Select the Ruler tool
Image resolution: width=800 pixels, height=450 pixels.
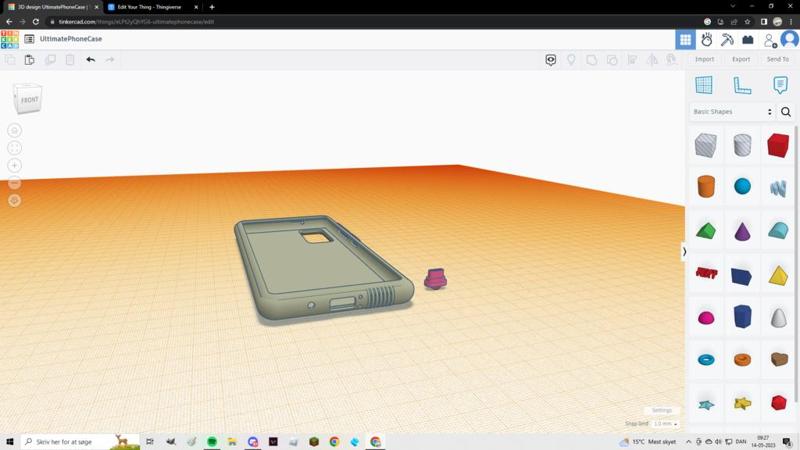point(742,85)
